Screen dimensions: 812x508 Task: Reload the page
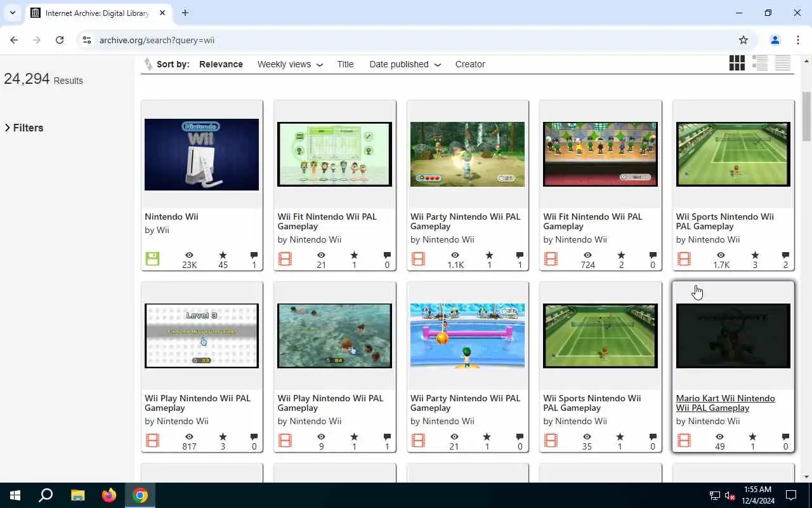point(60,40)
